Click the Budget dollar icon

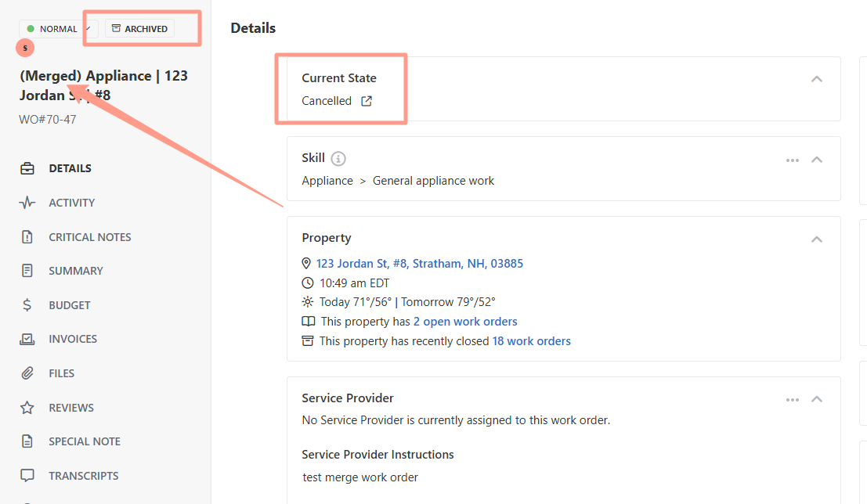pyautogui.click(x=27, y=305)
